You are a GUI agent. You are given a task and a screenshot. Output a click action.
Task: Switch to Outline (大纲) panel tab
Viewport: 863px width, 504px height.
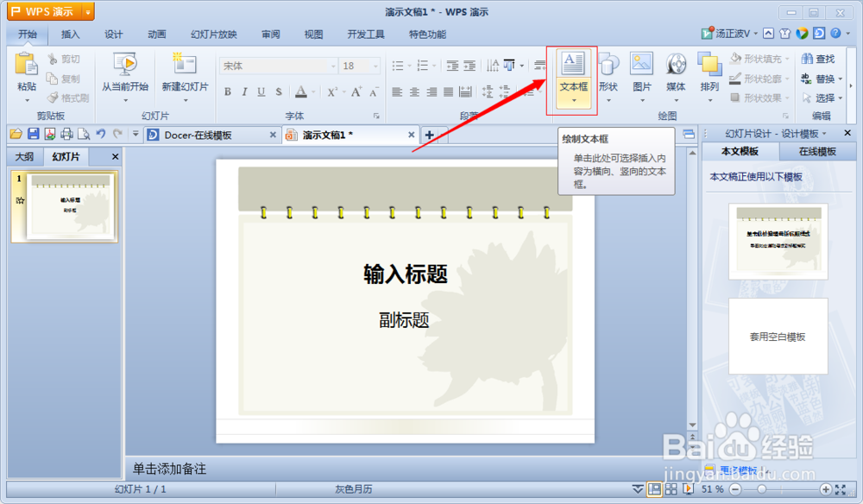click(x=24, y=157)
